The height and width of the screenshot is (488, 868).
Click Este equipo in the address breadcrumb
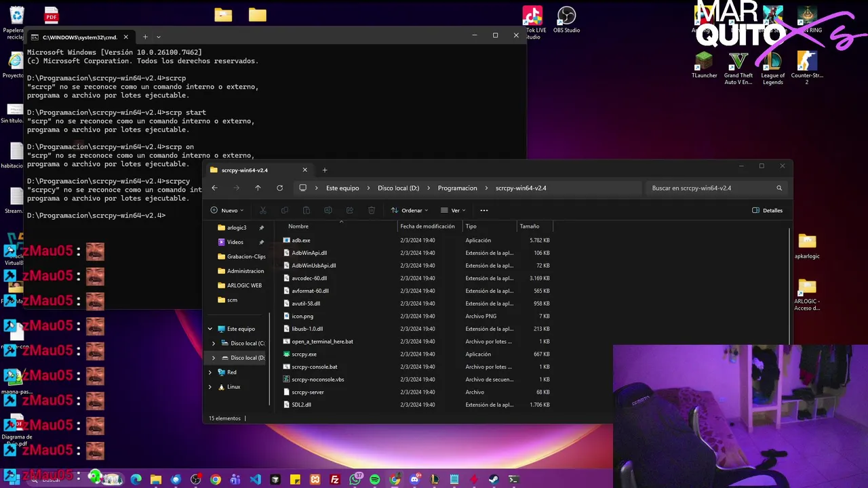pos(342,188)
